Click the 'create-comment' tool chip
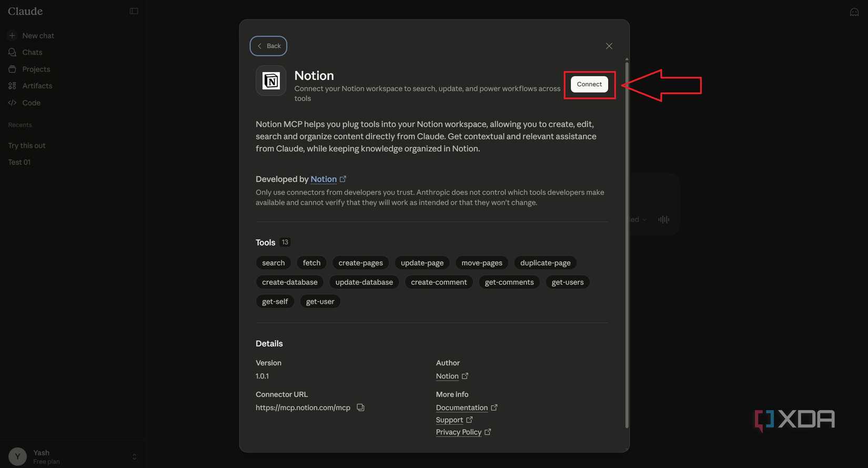 [439, 282]
